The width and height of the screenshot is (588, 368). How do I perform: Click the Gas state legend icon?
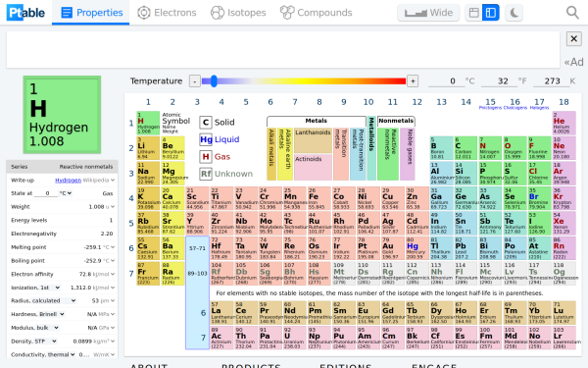click(x=206, y=157)
